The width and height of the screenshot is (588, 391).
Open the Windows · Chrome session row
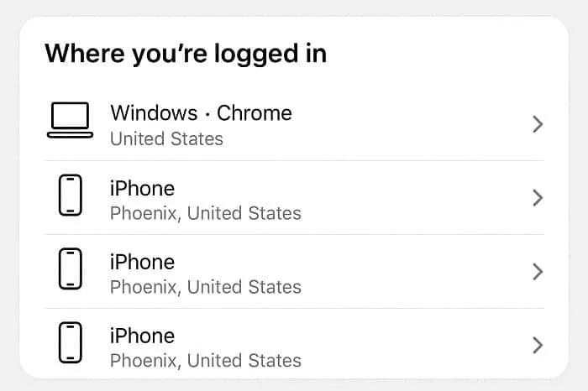click(294, 124)
